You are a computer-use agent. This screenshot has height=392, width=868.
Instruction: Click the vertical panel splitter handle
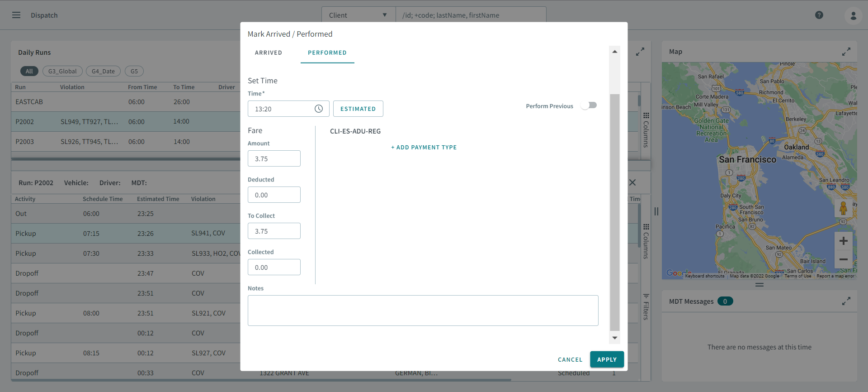(656, 211)
